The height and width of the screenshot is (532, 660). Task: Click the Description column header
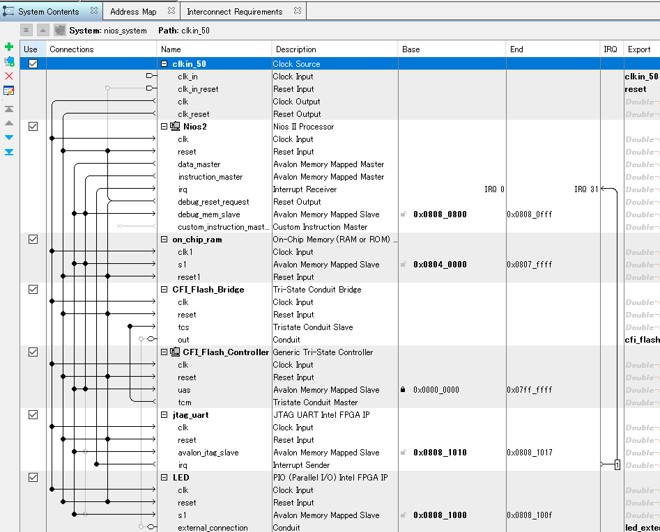pyautogui.click(x=296, y=49)
